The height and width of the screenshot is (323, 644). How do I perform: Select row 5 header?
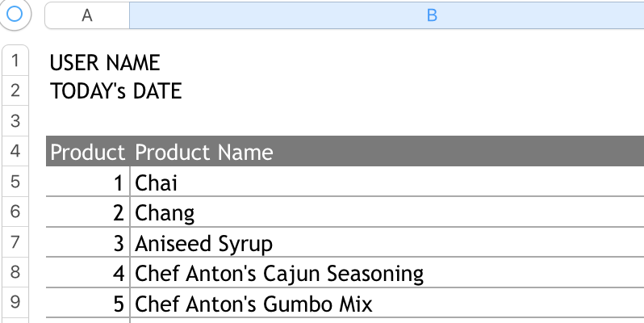point(15,182)
